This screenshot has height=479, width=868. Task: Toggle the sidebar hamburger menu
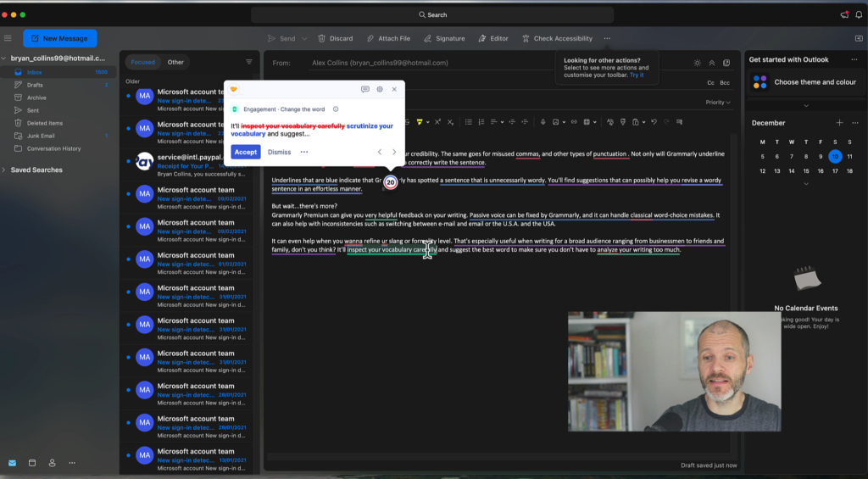[8, 38]
